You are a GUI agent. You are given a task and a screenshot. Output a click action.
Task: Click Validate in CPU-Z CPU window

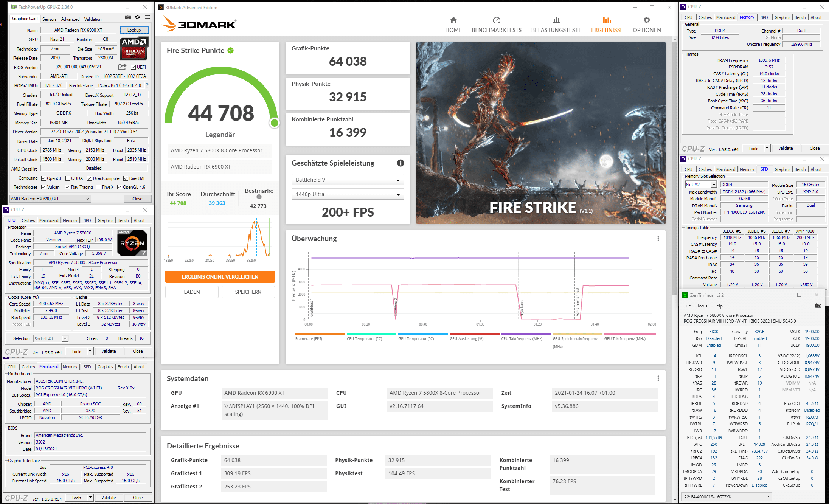109,351
